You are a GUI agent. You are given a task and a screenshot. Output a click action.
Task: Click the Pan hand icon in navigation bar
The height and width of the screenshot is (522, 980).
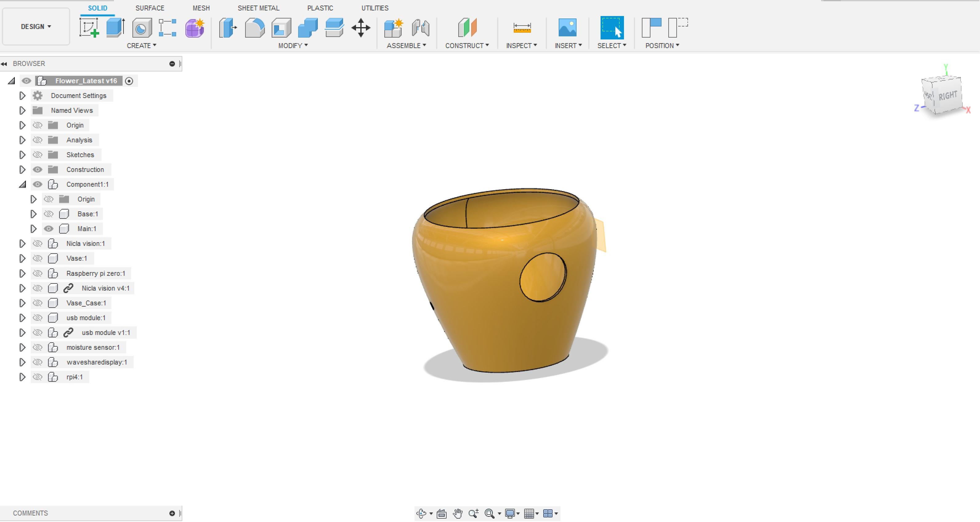[x=458, y=513]
